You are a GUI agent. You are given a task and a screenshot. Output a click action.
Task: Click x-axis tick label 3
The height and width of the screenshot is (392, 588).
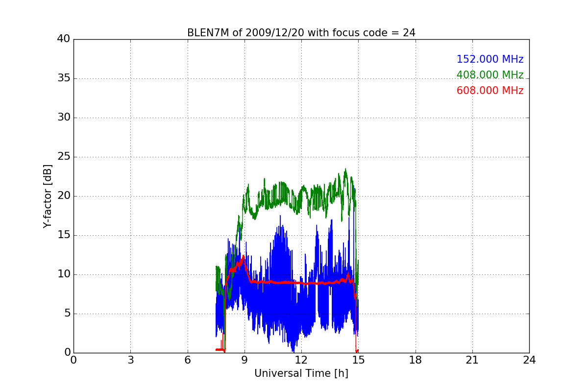click(130, 360)
